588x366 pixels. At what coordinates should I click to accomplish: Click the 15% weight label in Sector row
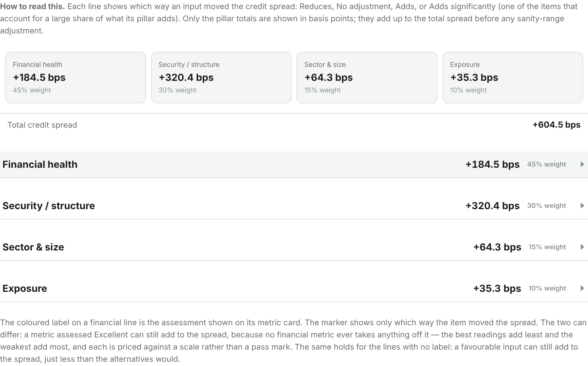[547, 247]
